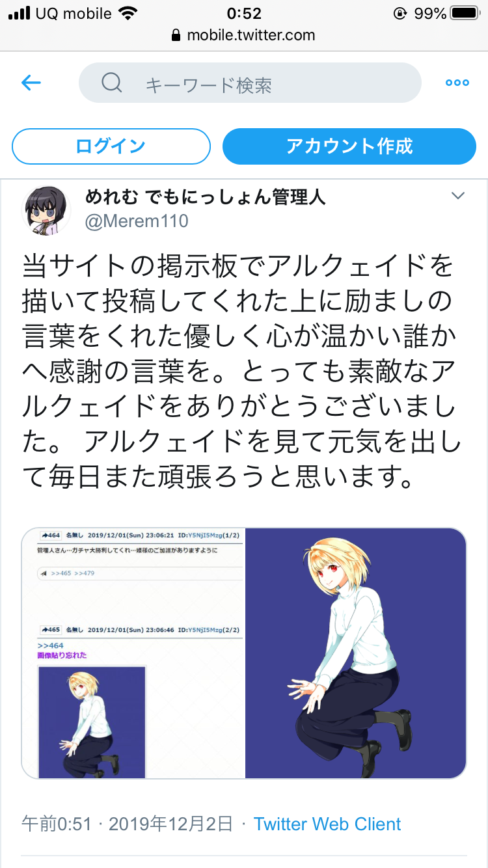Screen dimensions: 488x868
Task: Tap the rotation lock status icon
Action: pyautogui.click(x=400, y=13)
